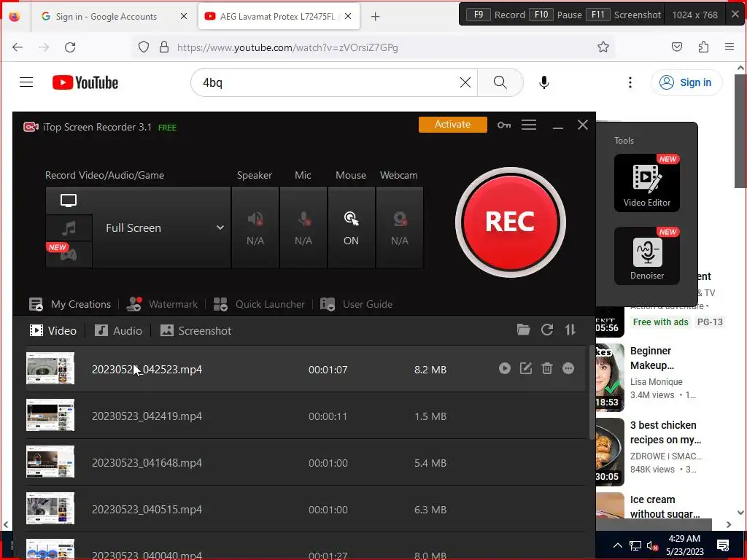Open Firefox extensions icon
The width and height of the screenshot is (747, 560).
click(x=703, y=47)
